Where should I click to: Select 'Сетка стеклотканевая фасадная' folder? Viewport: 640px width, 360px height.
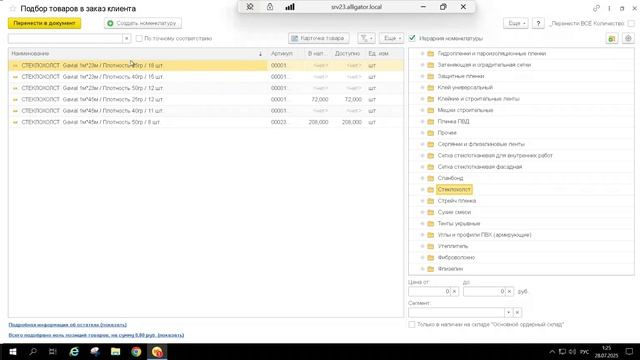coord(480,167)
